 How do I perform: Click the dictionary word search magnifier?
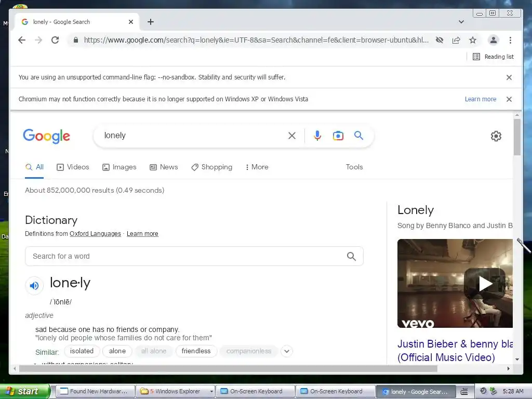click(352, 257)
